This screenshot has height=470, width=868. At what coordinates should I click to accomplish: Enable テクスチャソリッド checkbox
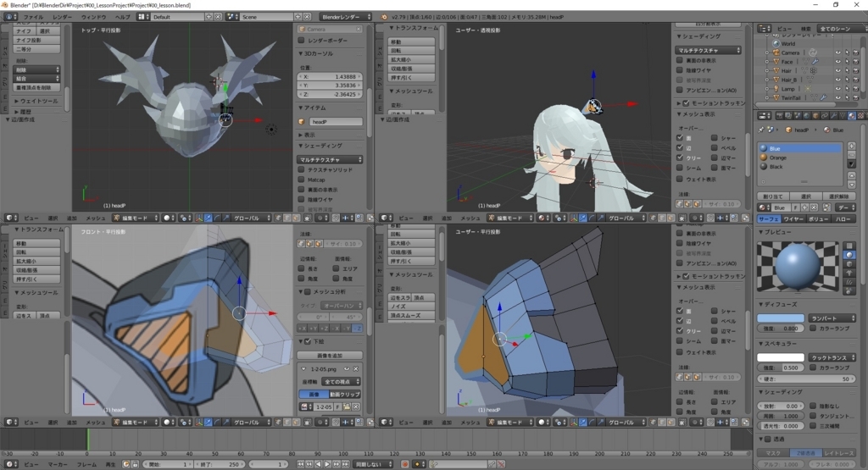click(x=302, y=169)
